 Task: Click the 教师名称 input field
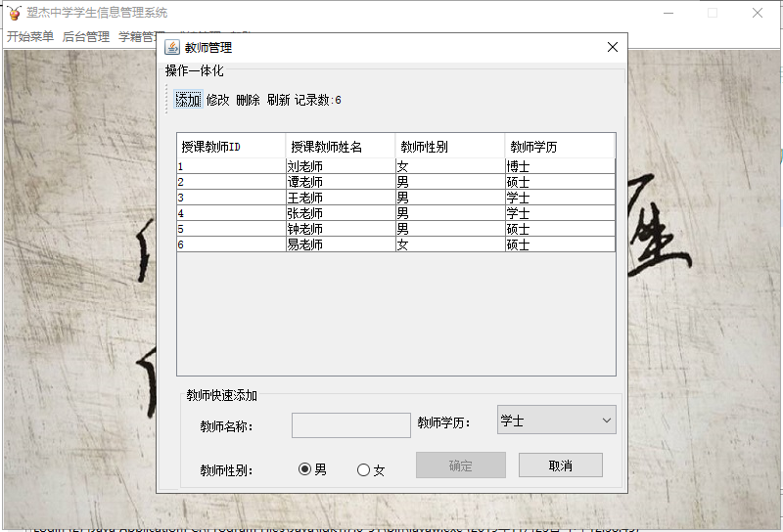(351, 425)
